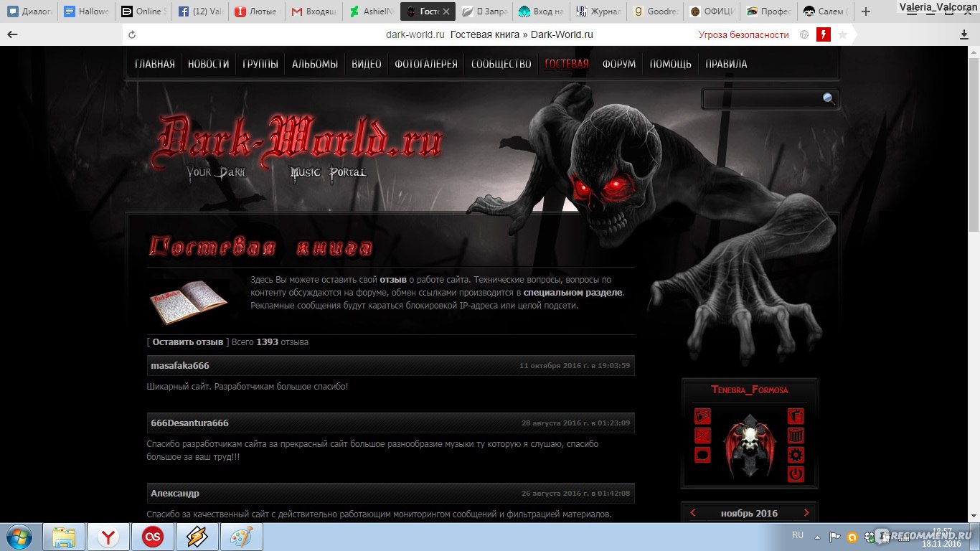Open Paint from the taskbar

tap(242, 537)
